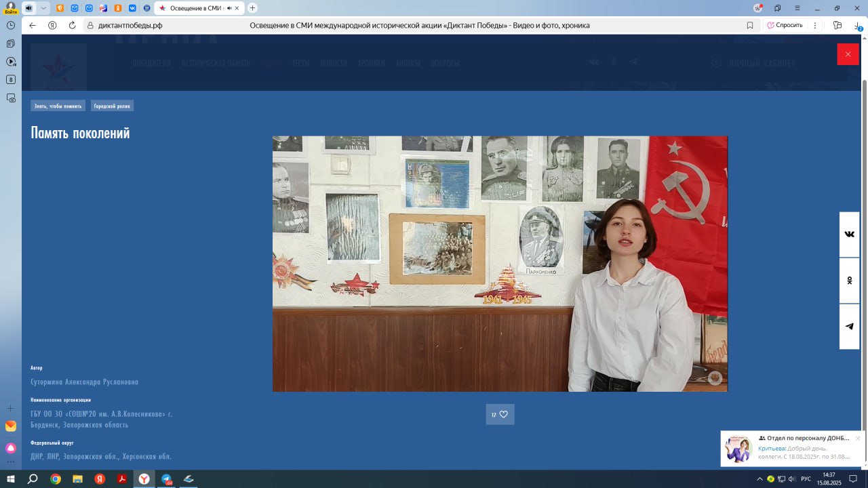This screenshot has width=868, height=488.
Task: Play the «Память поколений» video
Action: [500, 264]
